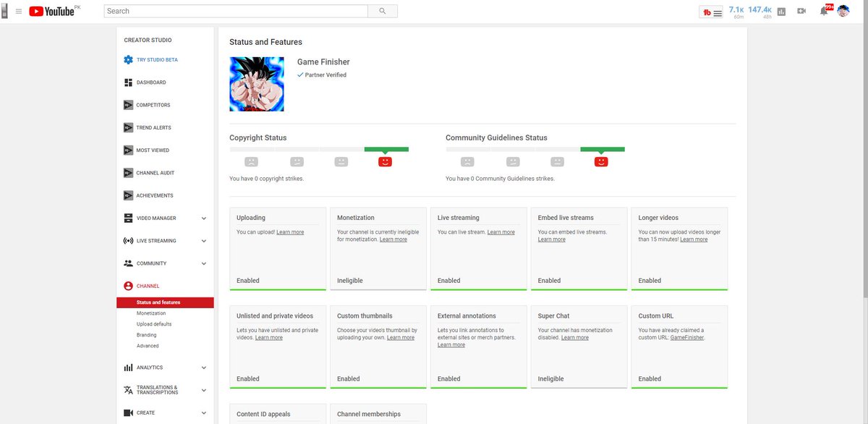Click Learn more in Super Chat card
The height and width of the screenshot is (424, 868).
[575, 338]
